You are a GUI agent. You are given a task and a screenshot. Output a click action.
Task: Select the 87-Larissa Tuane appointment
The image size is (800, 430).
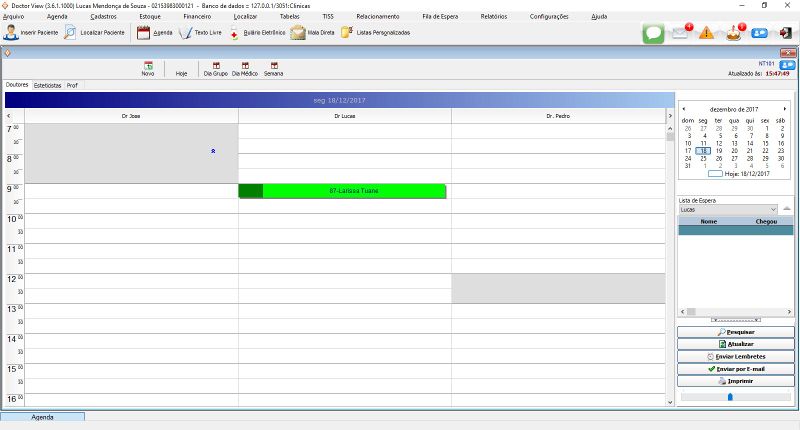click(x=342, y=191)
